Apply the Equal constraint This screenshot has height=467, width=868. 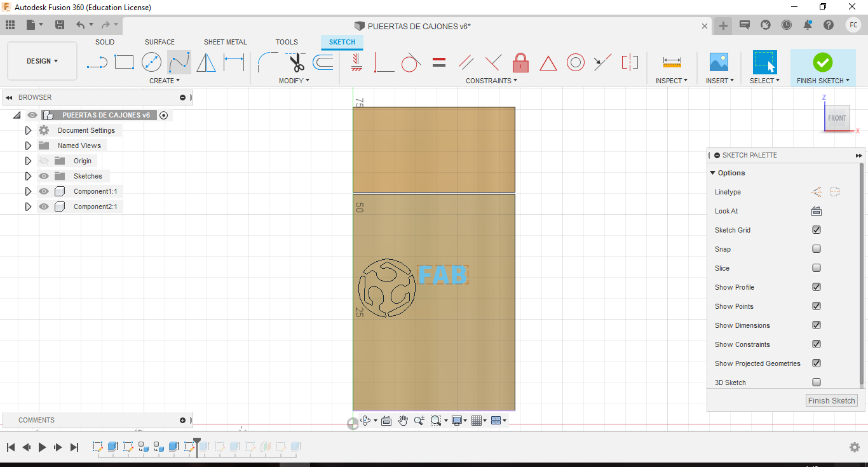[x=438, y=62]
